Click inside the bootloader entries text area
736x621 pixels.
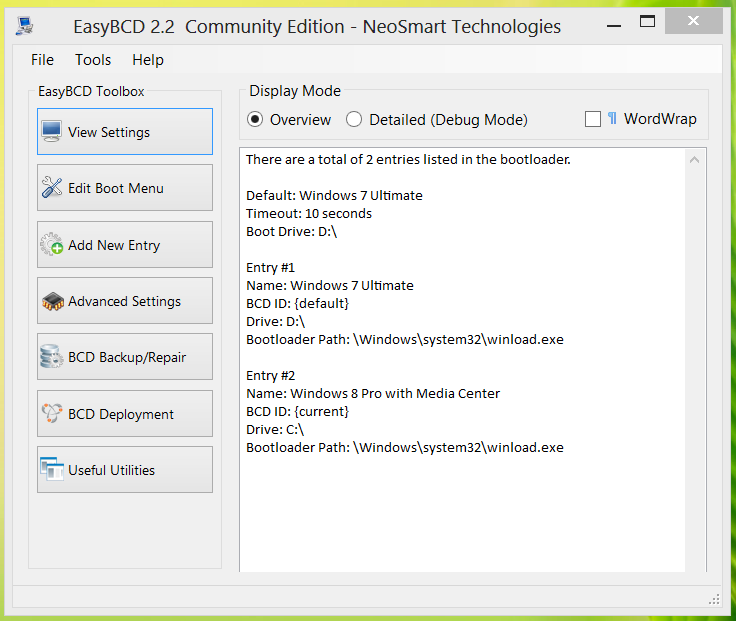[x=460, y=500]
